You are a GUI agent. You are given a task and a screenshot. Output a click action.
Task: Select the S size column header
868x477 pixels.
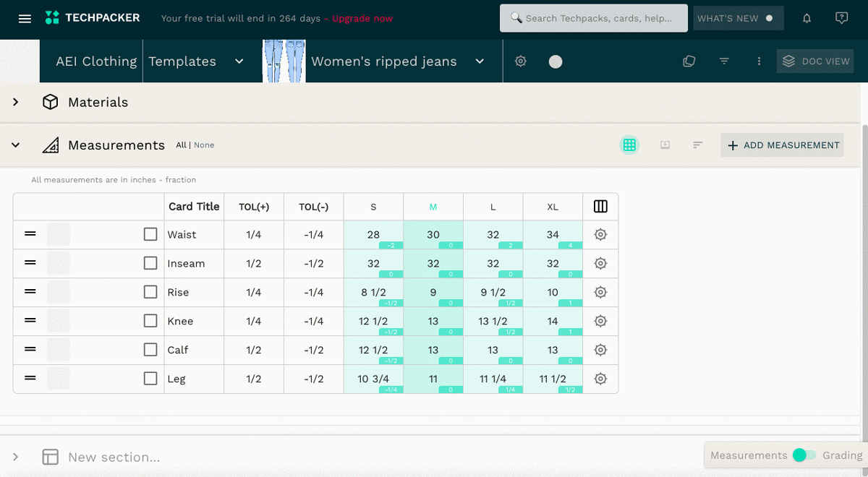point(373,207)
